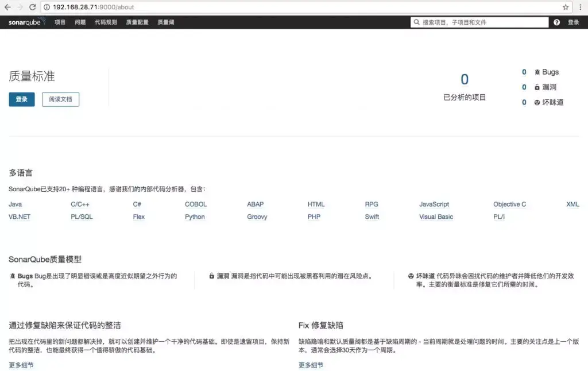Click the Bugs icon in the summary

537,72
